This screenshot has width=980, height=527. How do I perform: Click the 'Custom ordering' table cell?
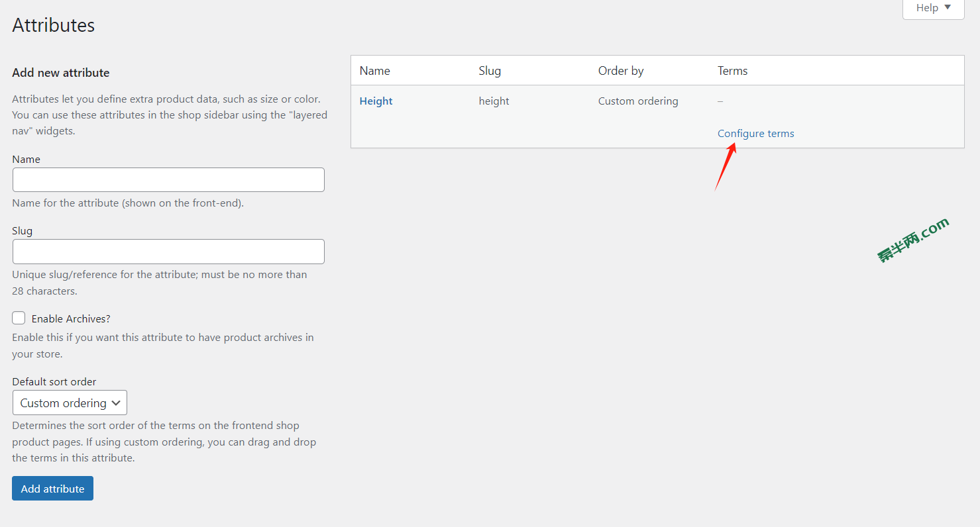(x=638, y=101)
